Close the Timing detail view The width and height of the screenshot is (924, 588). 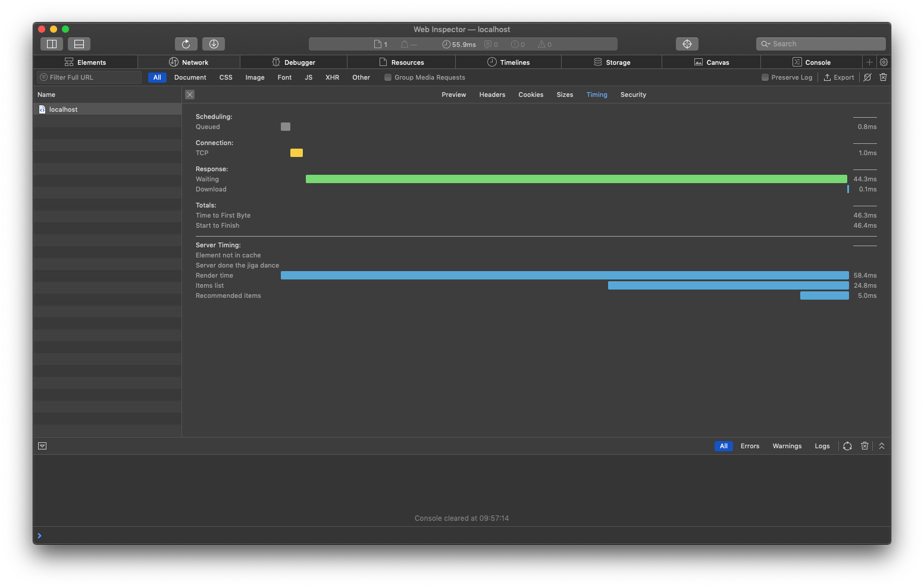click(189, 94)
